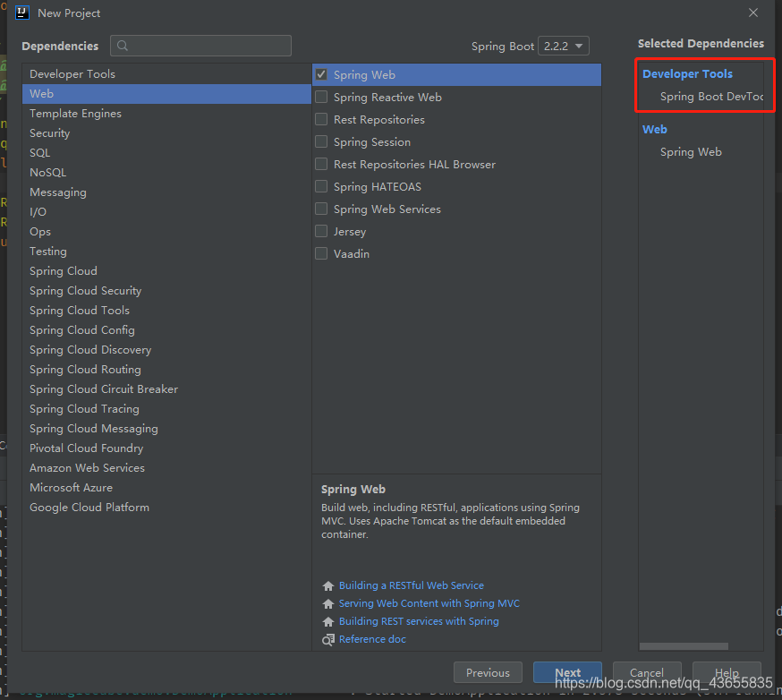Click the IntelliJ IDEA logo icon in title bar
Screen dimensions: 782x700
point(22,13)
